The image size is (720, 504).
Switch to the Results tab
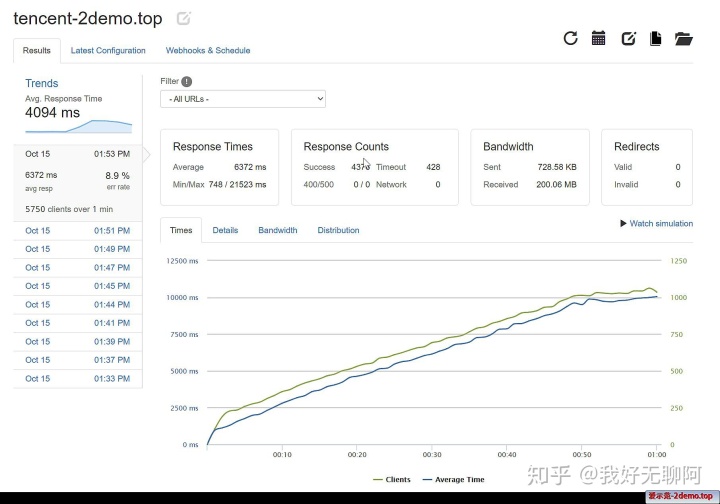point(37,50)
